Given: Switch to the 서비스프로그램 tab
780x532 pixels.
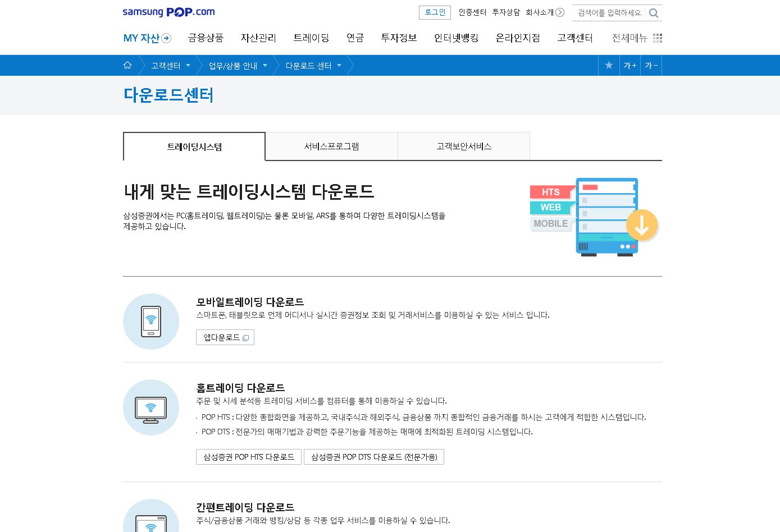Looking at the screenshot, I should point(331,146).
